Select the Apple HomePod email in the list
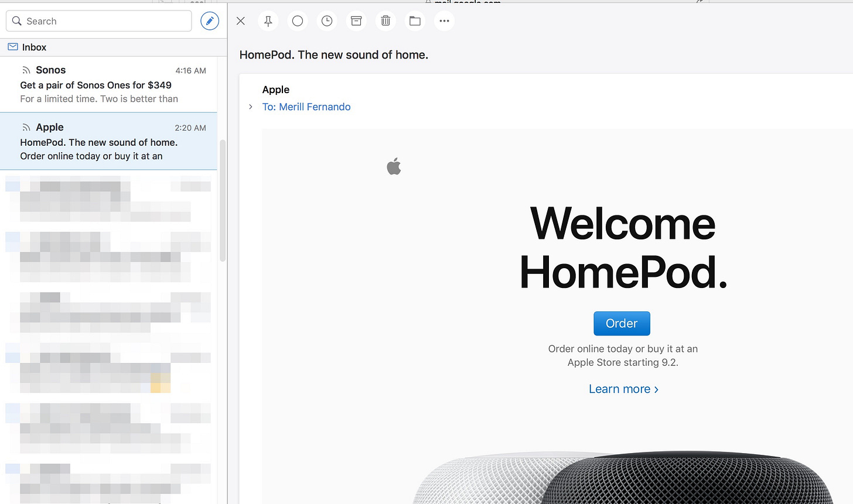The image size is (853, 504). click(x=108, y=142)
